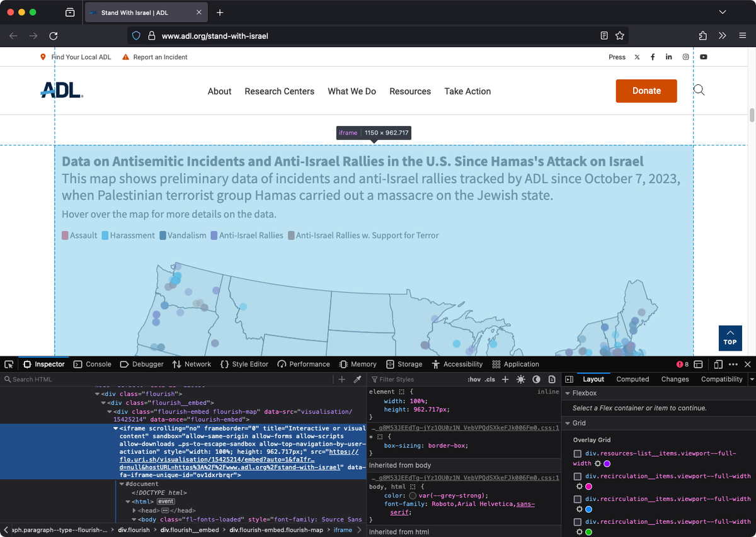Expand the head element node
756x537 pixels.
[134, 511]
